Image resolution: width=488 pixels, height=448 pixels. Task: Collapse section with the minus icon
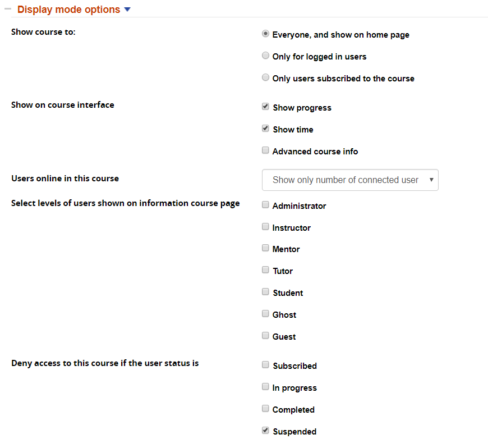(x=8, y=10)
